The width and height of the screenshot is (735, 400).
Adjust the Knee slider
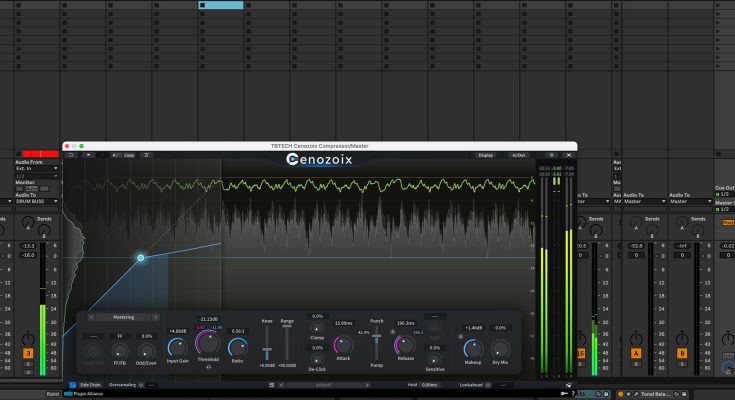(x=268, y=352)
